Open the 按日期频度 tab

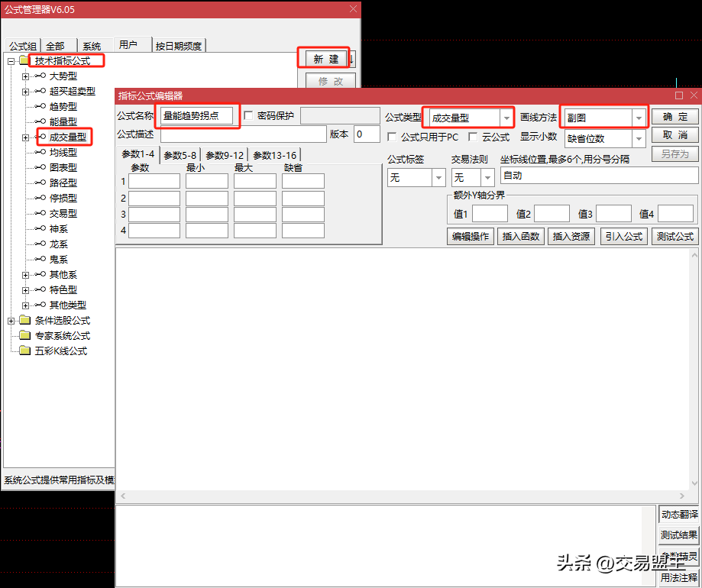(179, 46)
